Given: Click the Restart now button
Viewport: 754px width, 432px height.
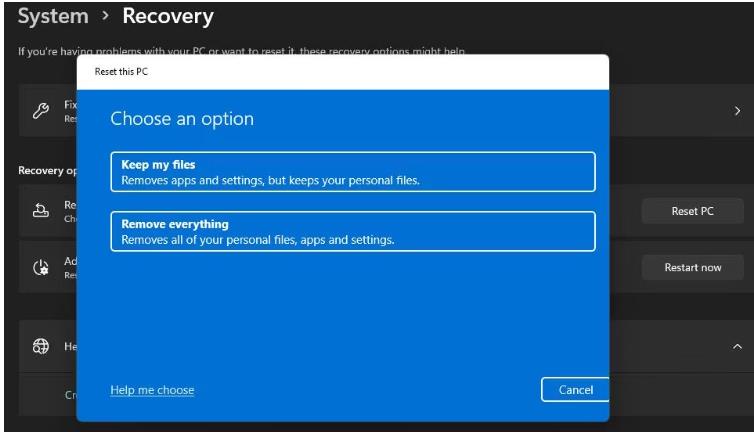Looking at the screenshot, I should point(692,267).
